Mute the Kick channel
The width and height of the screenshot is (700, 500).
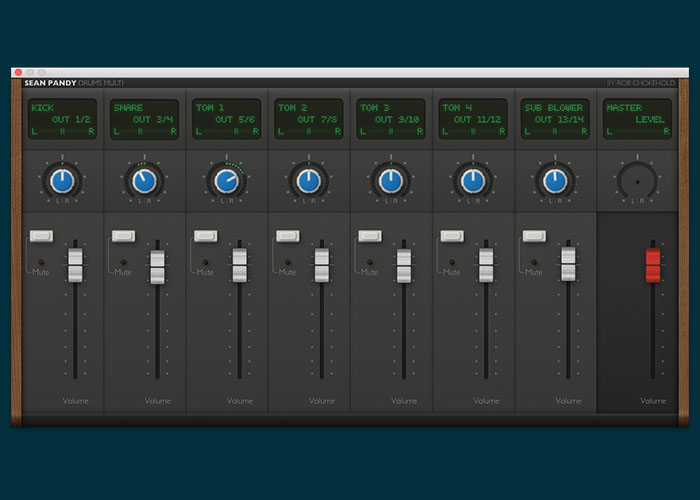tap(41, 236)
